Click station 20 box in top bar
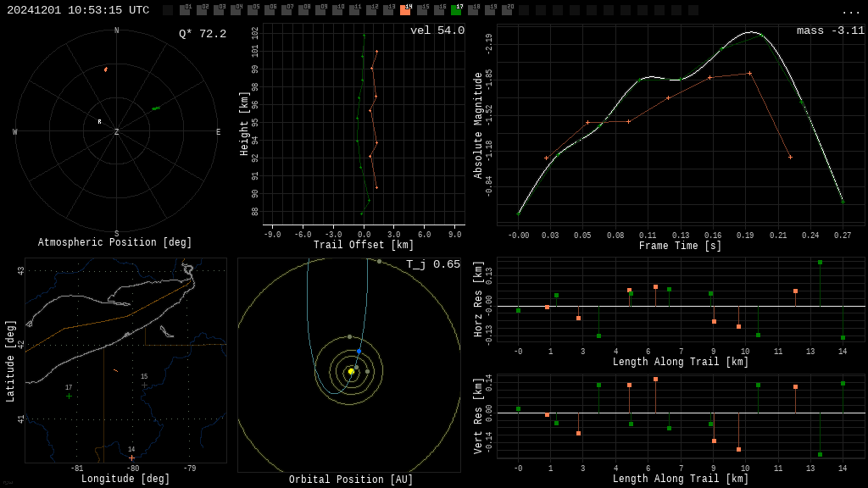Viewport: 868px width, 488px height. click(x=507, y=10)
